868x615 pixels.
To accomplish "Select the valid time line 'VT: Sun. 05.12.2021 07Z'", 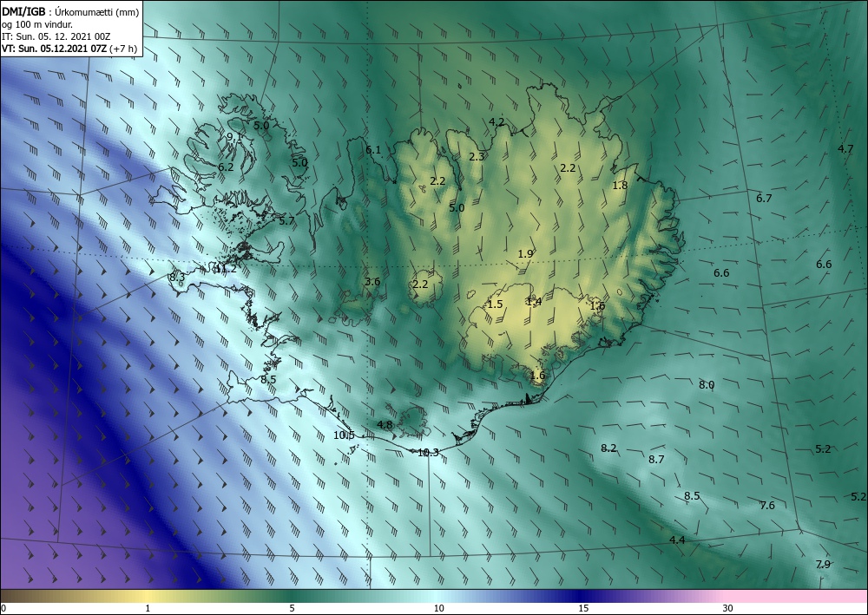I will coord(54,49).
